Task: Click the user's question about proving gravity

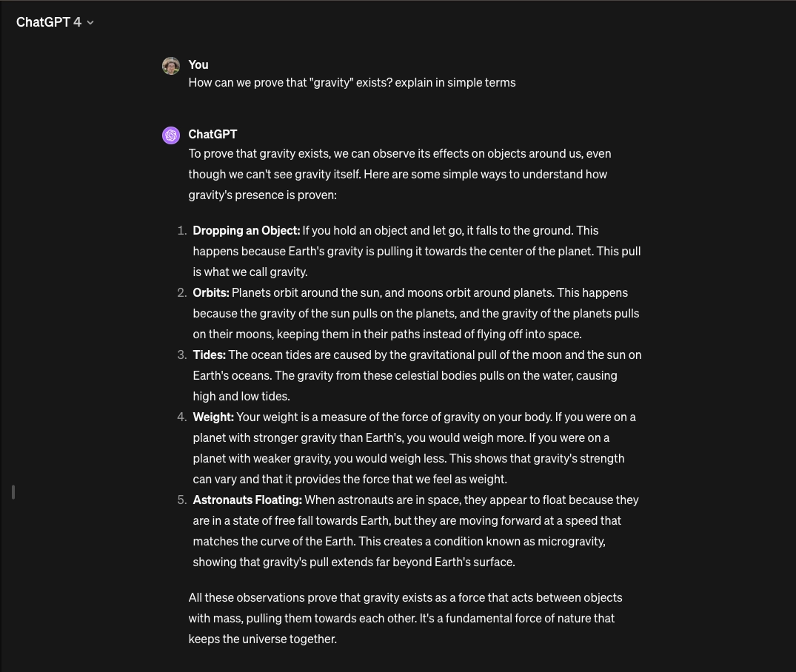Action: pyautogui.click(x=352, y=82)
